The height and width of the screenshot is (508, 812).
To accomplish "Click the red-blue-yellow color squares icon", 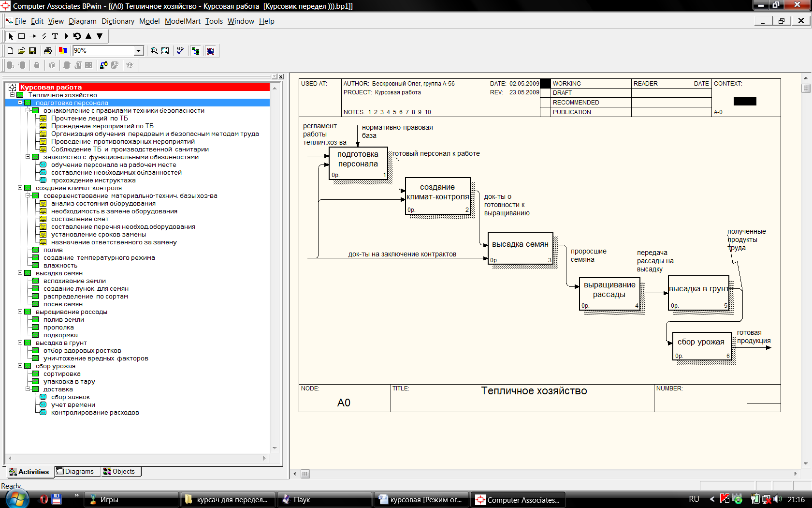I will (63, 50).
